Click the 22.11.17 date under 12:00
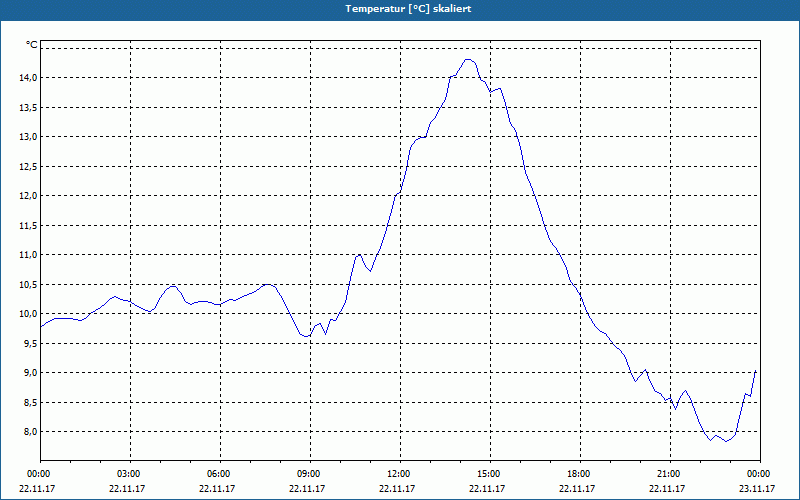800x500 pixels. [397, 488]
